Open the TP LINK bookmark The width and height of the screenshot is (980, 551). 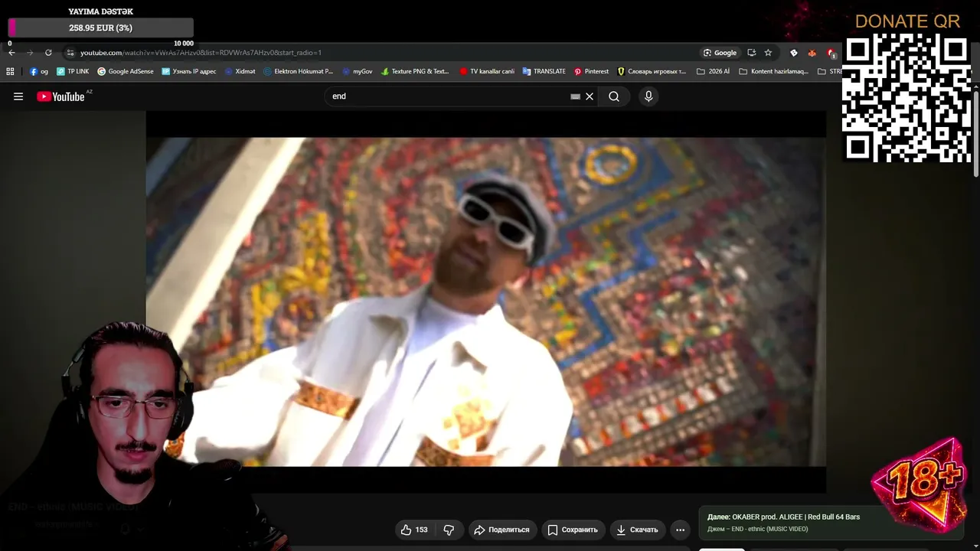click(73, 71)
